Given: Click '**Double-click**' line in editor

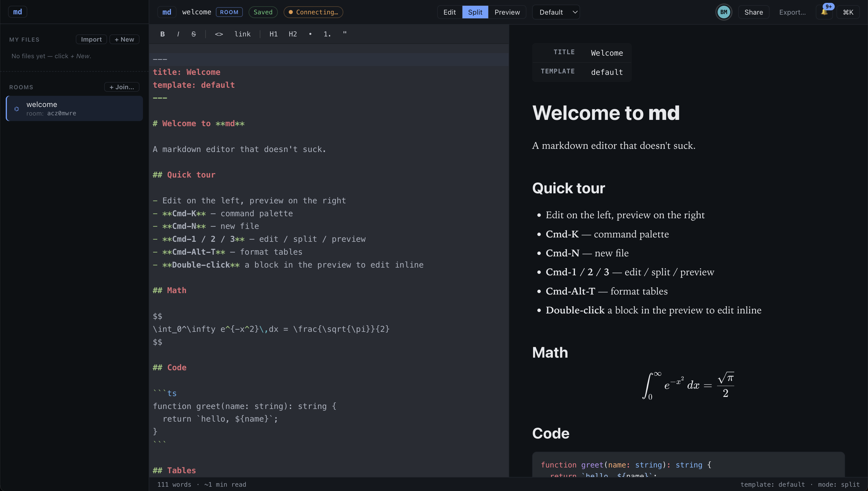Looking at the screenshot, I should (x=288, y=265).
